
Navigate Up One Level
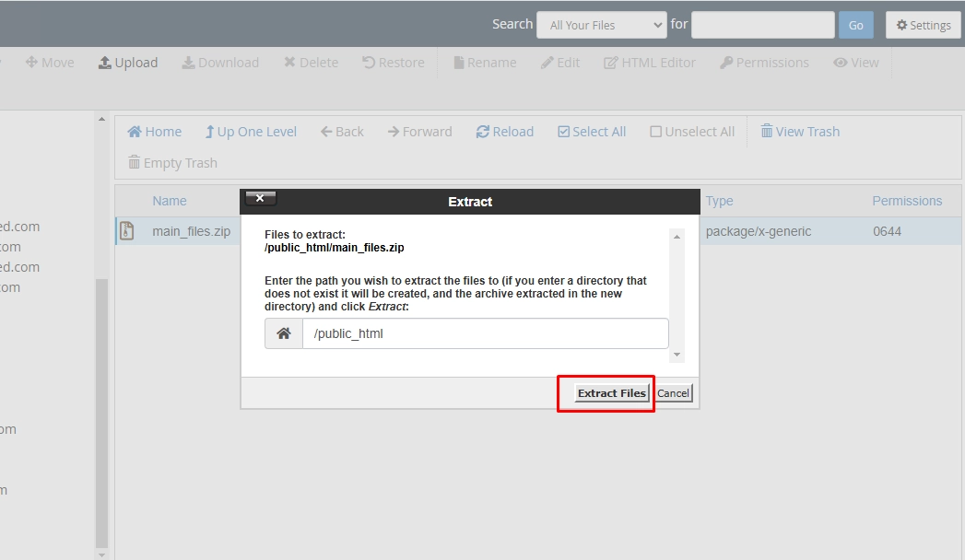click(x=251, y=132)
